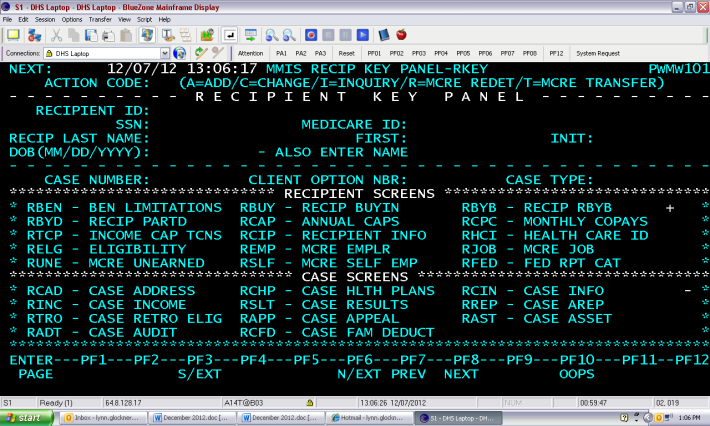
Task: Click the Print icon in toolbar
Action: point(108,35)
